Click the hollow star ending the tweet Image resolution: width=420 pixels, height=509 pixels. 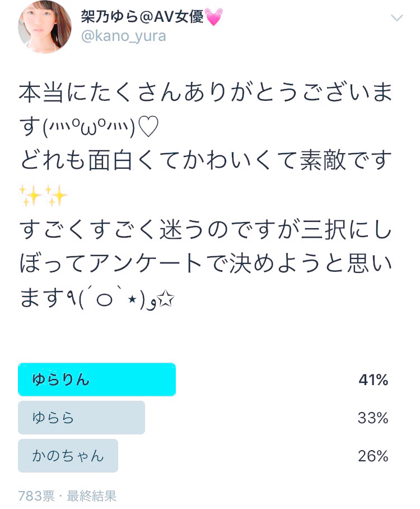tap(165, 299)
